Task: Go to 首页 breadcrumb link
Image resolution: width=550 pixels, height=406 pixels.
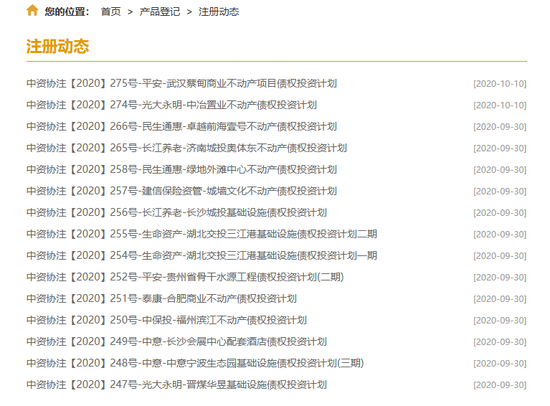Action: click(110, 12)
